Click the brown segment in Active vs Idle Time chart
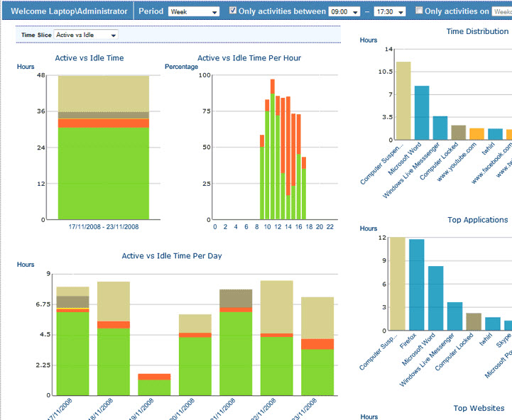 [104, 115]
